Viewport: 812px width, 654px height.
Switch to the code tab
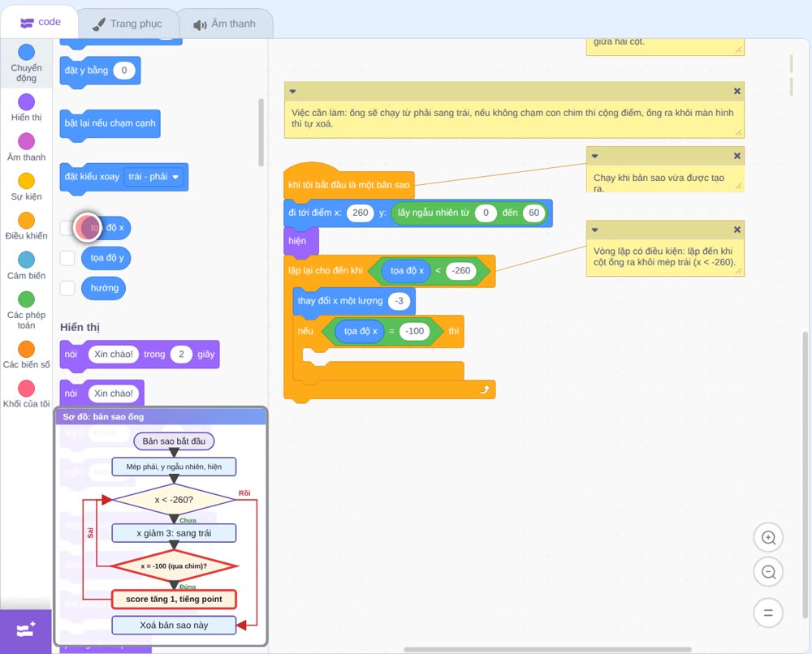40,22
